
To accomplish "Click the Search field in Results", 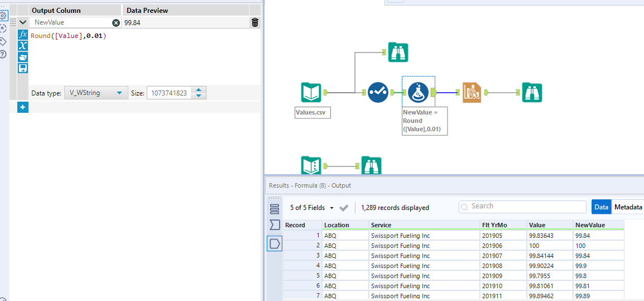I will [x=522, y=207].
